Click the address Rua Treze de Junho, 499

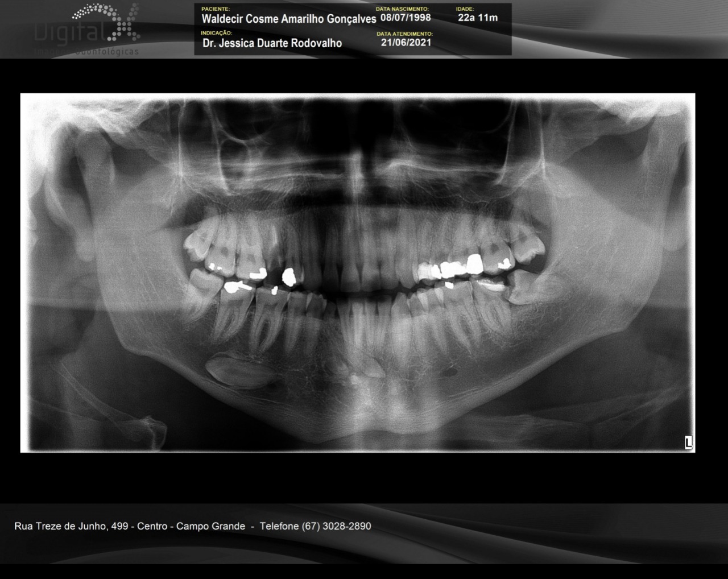coord(71,526)
